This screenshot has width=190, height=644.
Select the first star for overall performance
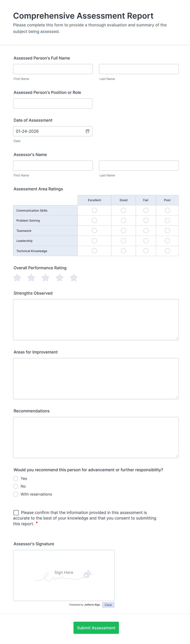click(x=17, y=277)
